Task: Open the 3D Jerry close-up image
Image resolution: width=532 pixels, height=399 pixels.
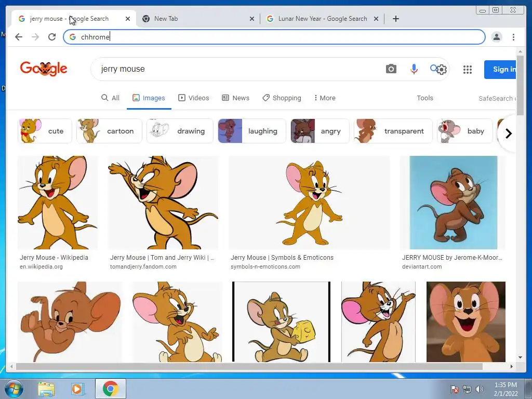Action: pos(466,322)
